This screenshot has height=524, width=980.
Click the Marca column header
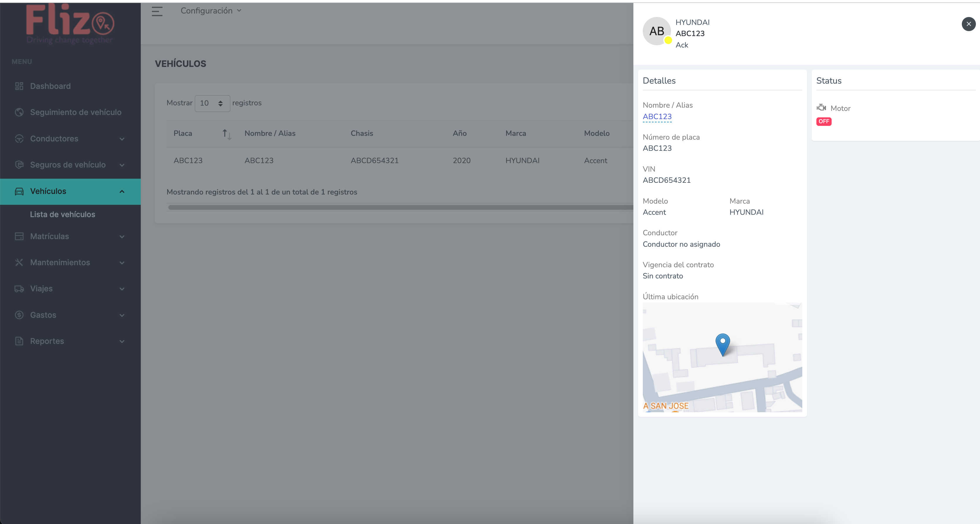516,133
